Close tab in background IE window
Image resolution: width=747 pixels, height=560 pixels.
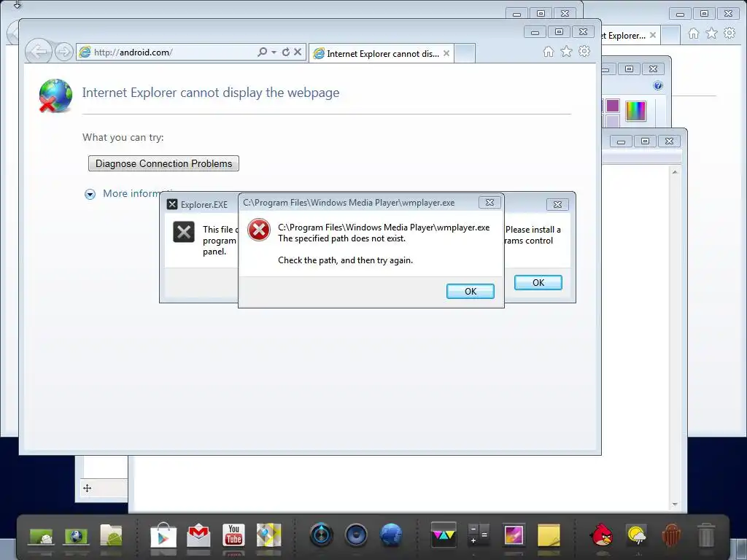pos(653,35)
